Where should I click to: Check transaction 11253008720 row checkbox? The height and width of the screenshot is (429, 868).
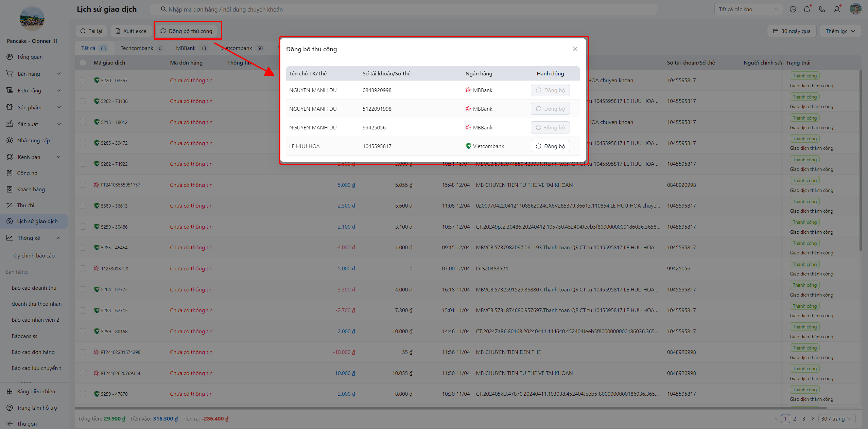[83, 268]
